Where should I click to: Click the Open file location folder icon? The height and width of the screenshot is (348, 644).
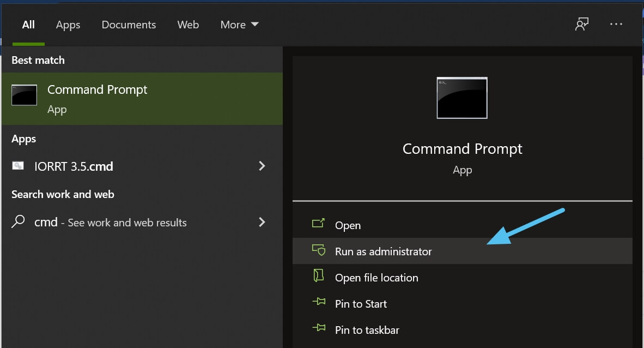(318, 275)
